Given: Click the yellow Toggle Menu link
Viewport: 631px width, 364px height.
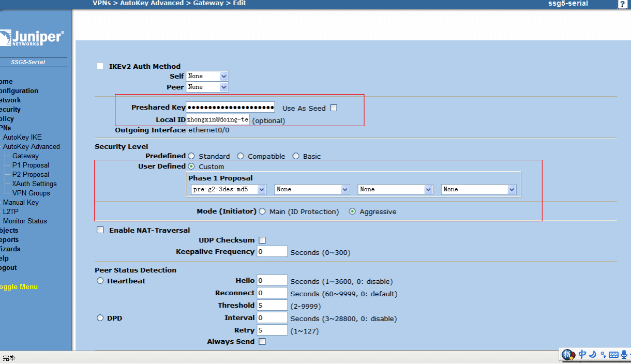Looking at the screenshot, I should tap(19, 287).
